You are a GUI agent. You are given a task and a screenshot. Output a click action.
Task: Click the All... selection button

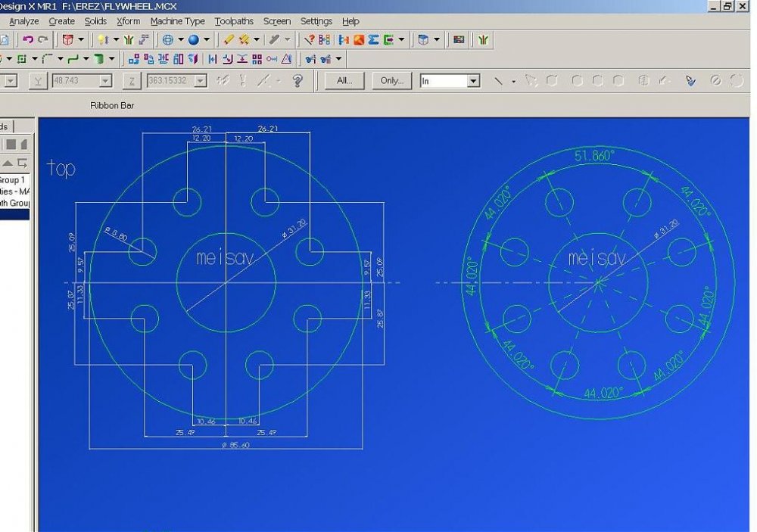tap(344, 81)
